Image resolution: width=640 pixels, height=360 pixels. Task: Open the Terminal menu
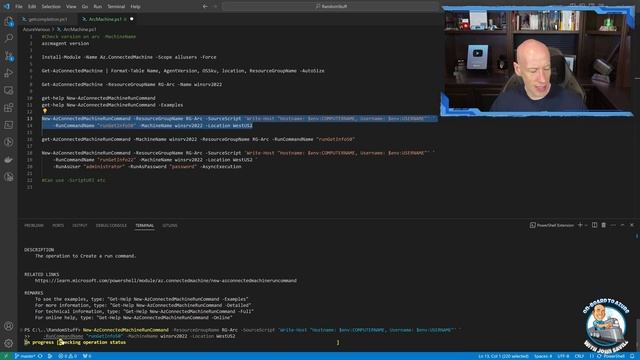116,7
